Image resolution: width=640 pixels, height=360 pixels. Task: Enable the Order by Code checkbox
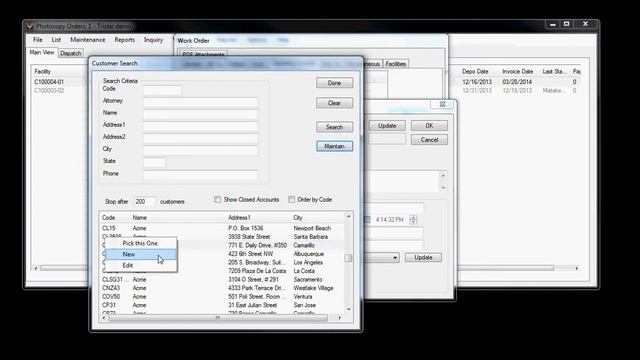click(291, 200)
